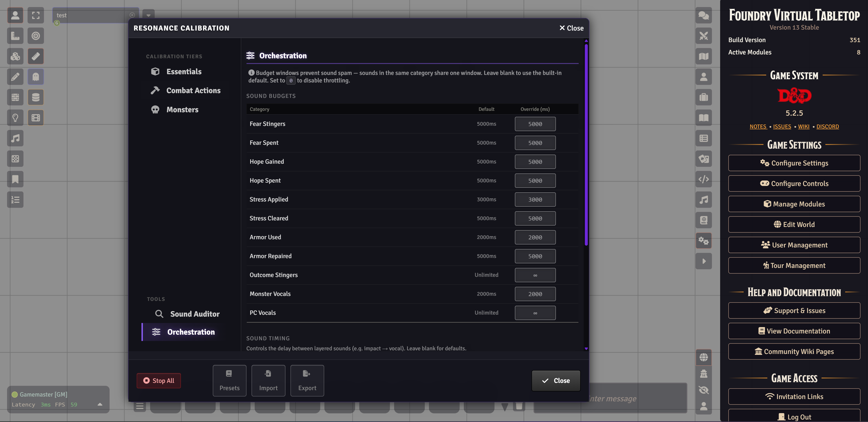868x422 pixels.
Task: Click the dialog scrollbar down arrow
Action: pos(586,349)
